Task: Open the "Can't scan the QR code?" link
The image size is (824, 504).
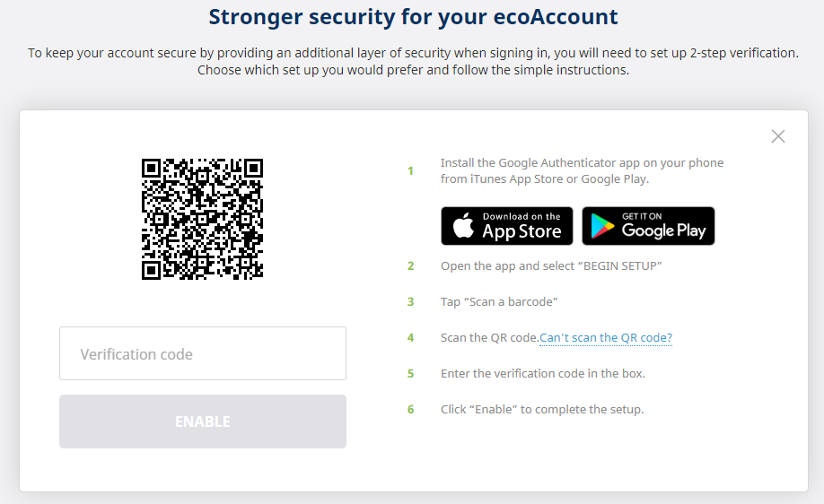Action: pyautogui.click(x=606, y=338)
